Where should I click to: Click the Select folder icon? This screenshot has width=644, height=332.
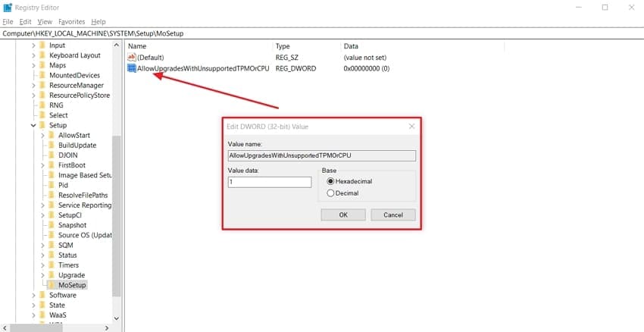point(42,115)
